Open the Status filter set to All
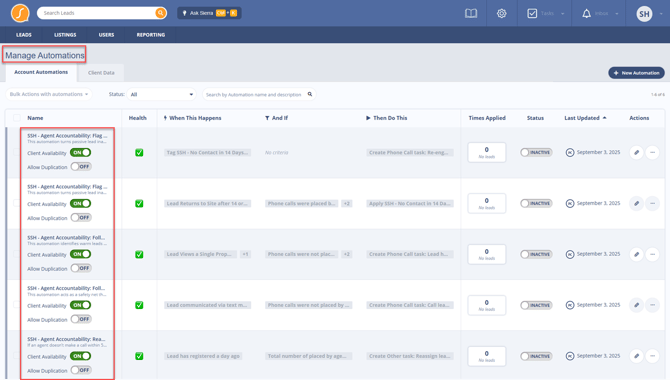The width and height of the screenshot is (670, 380). [x=162, y=94]
